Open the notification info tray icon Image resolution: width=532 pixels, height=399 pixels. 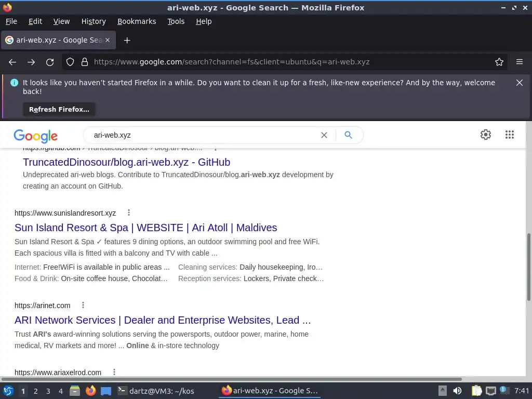504,390
